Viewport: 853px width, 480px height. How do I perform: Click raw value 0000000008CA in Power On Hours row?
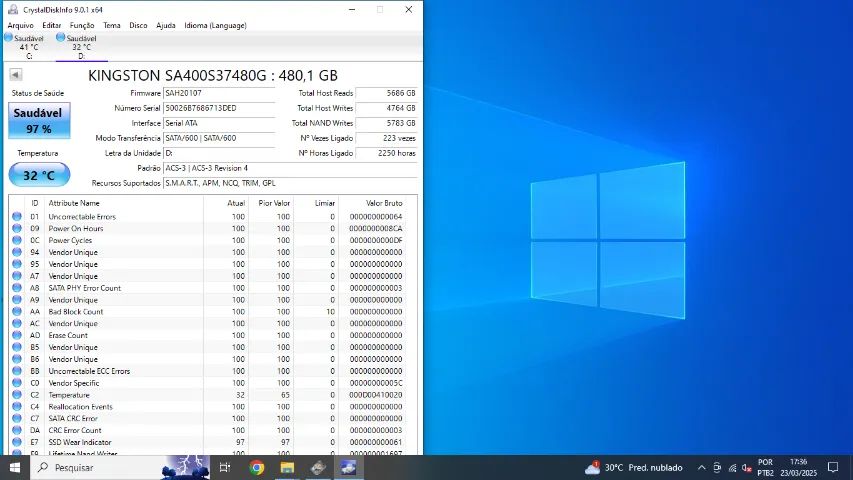(376, 229)
